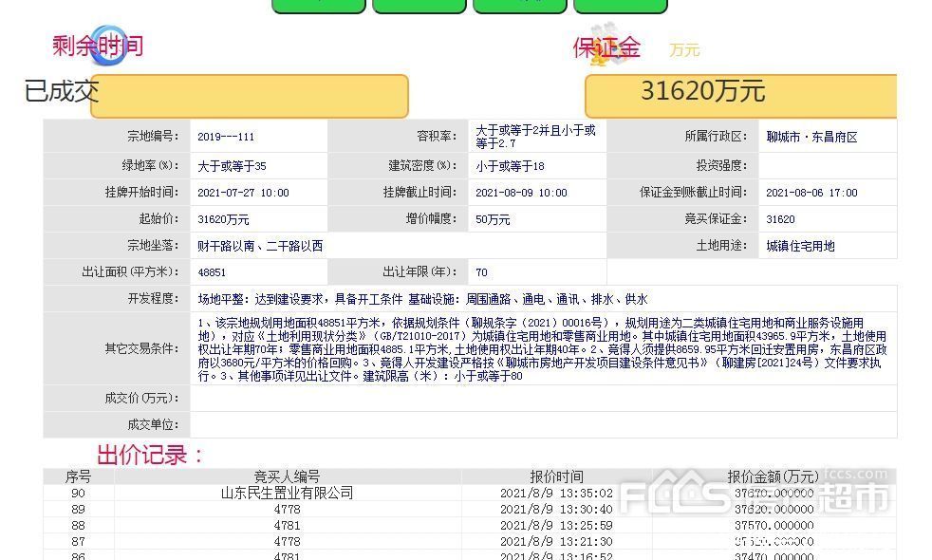Click the empty 成交单位 value cell
932x560 pixels.
point(543,424)
